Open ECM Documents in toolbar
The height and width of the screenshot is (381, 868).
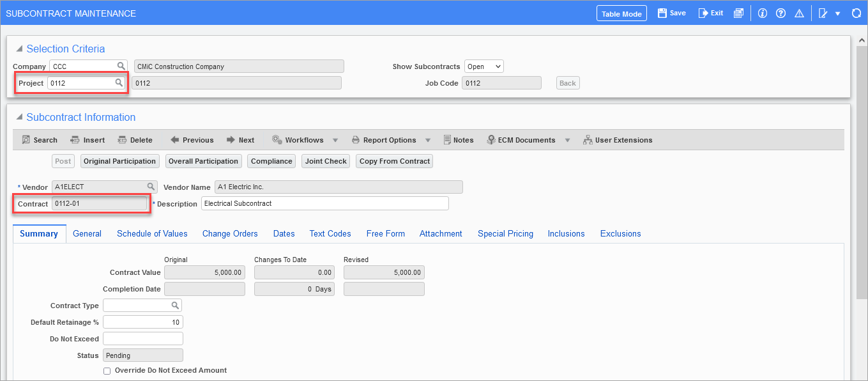click(521, 140)
